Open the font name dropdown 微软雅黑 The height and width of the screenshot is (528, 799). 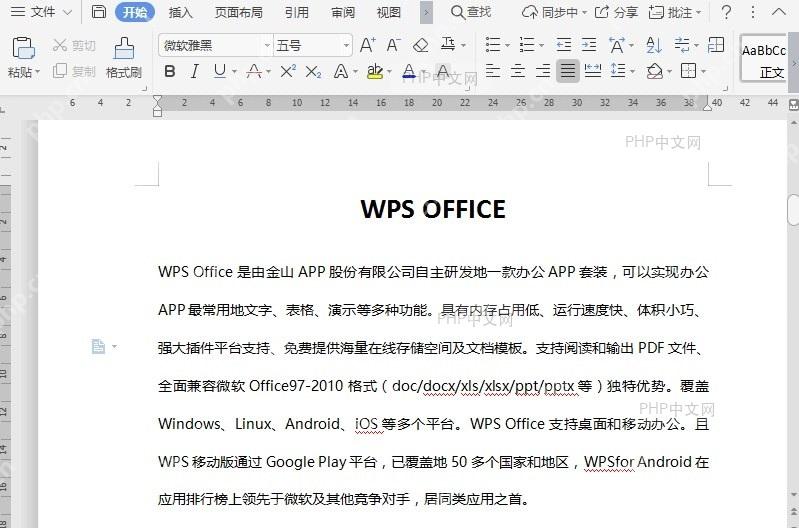[x=267, y=46]
